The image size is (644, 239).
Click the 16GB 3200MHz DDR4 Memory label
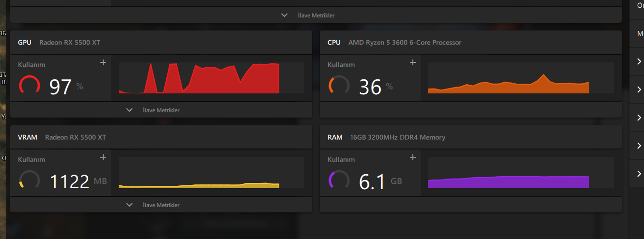click(397, 137)
